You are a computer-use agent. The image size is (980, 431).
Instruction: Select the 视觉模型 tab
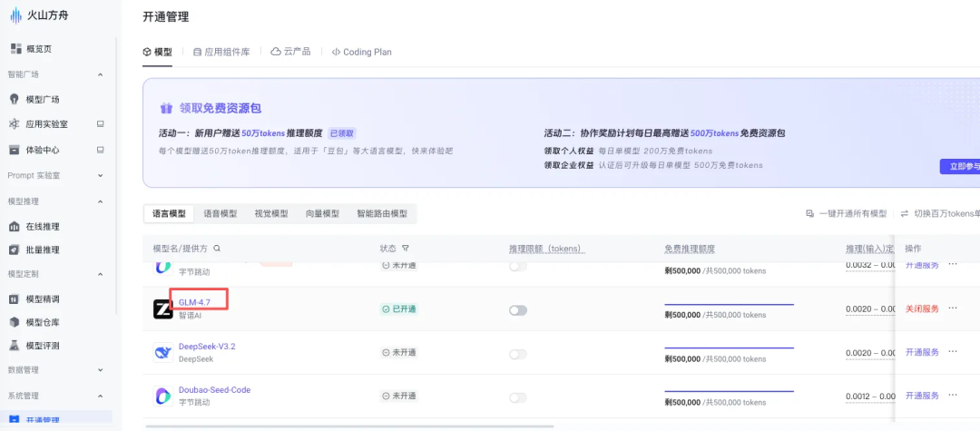click(270, 214)
